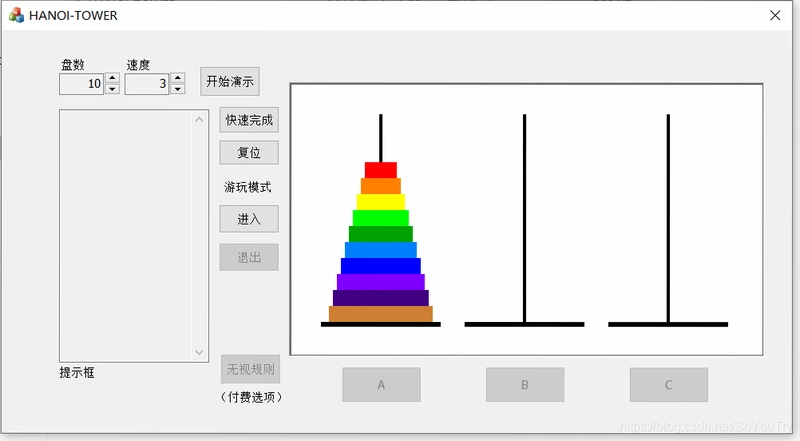
Task: Decrease the 盘数 disk count with down arrow
Action: point(112,89)
